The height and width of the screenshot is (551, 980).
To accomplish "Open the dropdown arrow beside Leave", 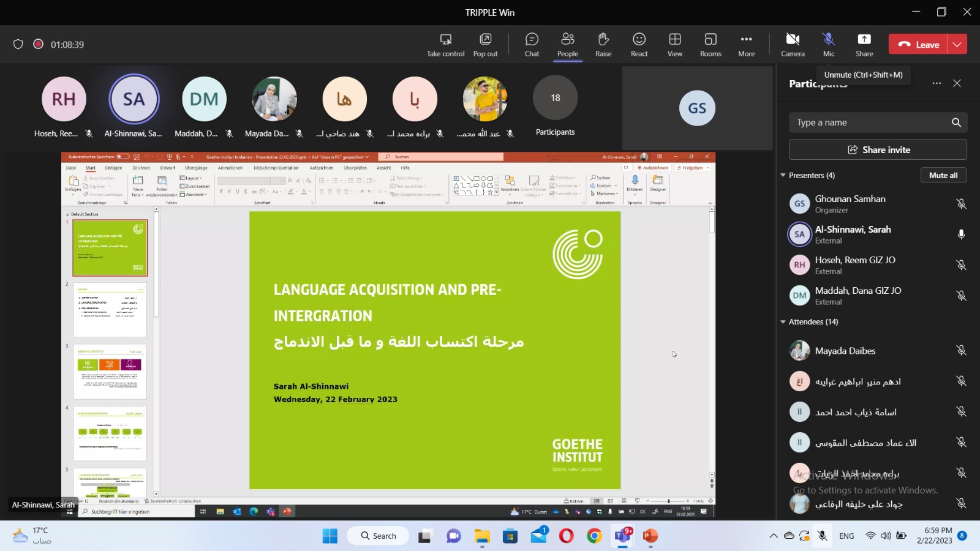I will click(957, 44).
